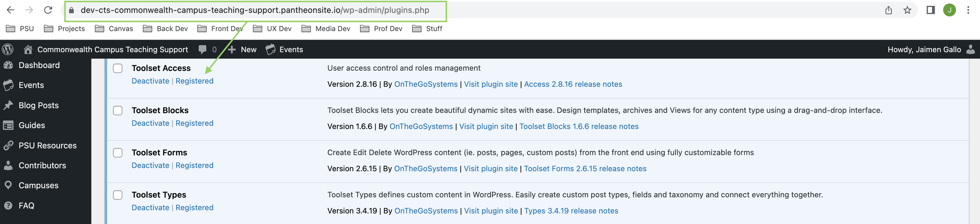980x224 pixels.
Task: Click the home icon beside the site name
Action: tap(28, 50)
